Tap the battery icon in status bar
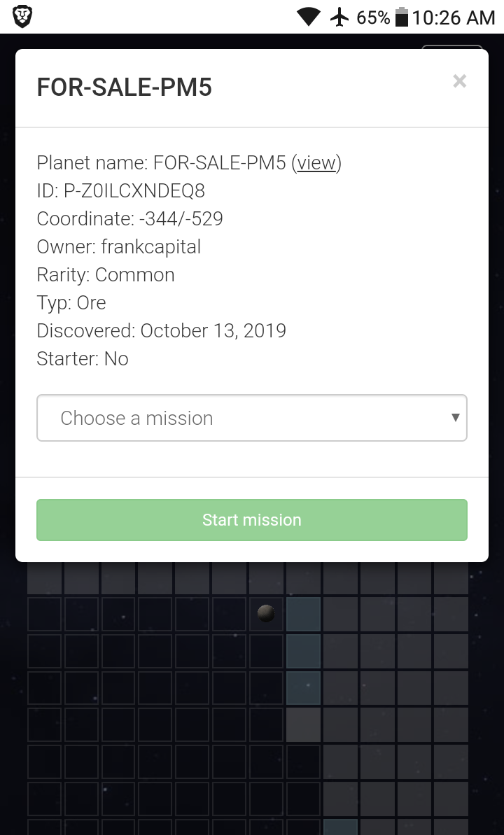Image resolution: width=504 pixels, height=835 pixels. pos(402,17)
